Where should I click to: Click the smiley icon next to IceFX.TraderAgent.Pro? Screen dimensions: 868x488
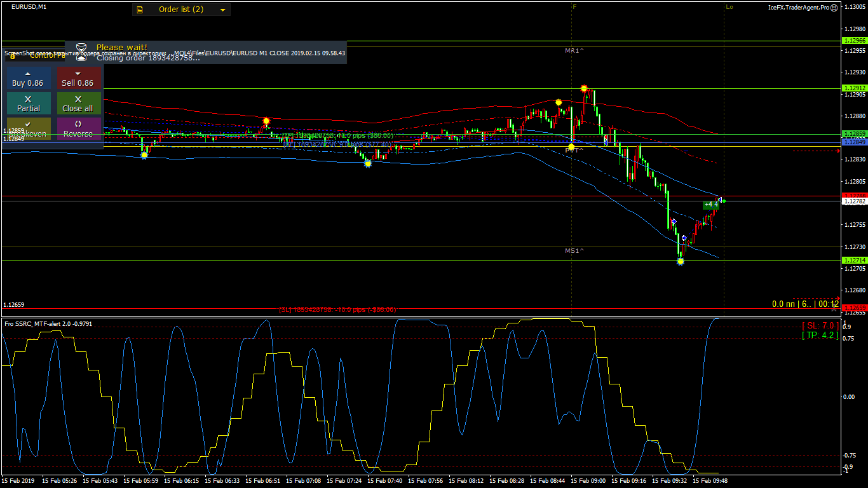click(x=834, y=8)
